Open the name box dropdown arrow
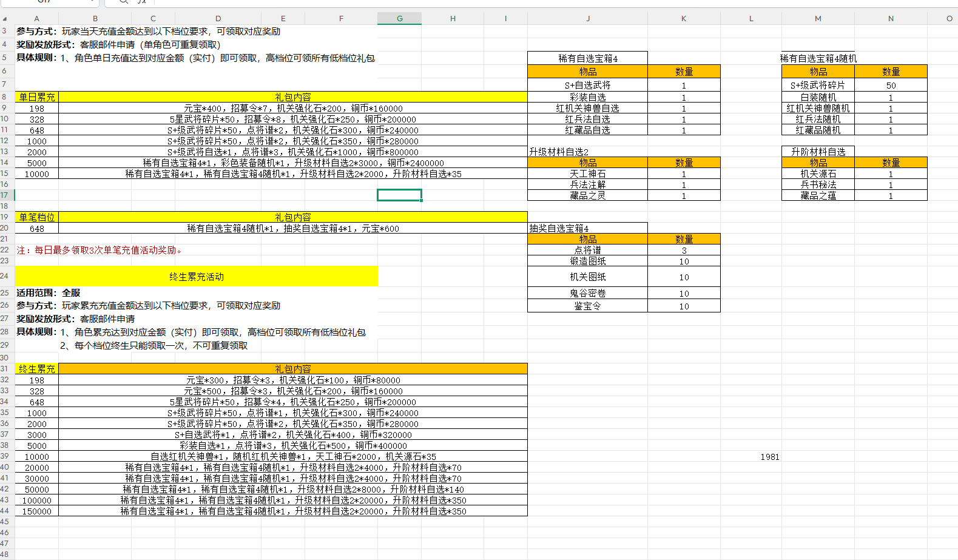This screenshot has height=560, width=958. 93,2
